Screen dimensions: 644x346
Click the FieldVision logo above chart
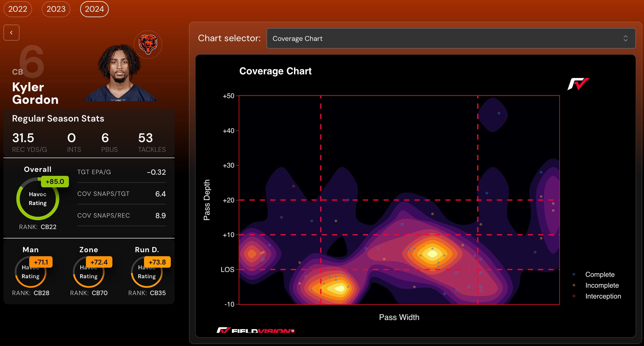578,84
